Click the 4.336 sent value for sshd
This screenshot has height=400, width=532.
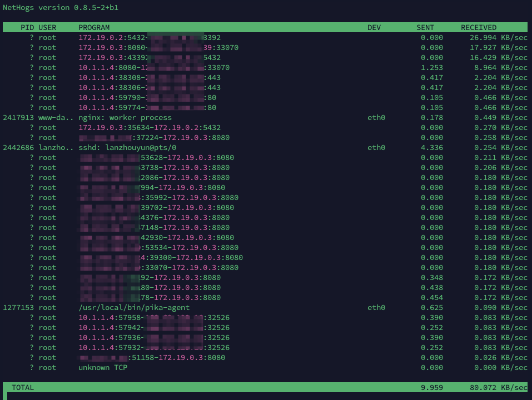coord(432,148)
